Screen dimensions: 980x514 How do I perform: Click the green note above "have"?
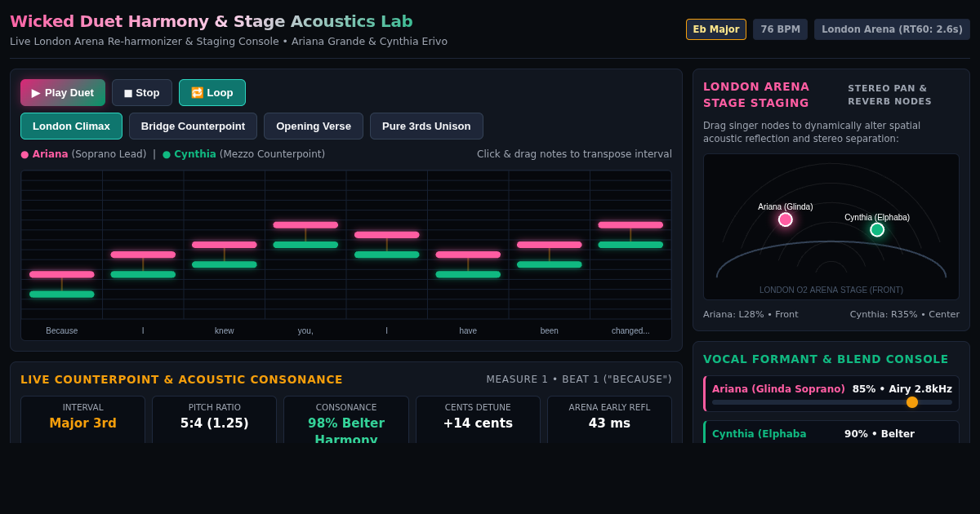pos(468,274)
